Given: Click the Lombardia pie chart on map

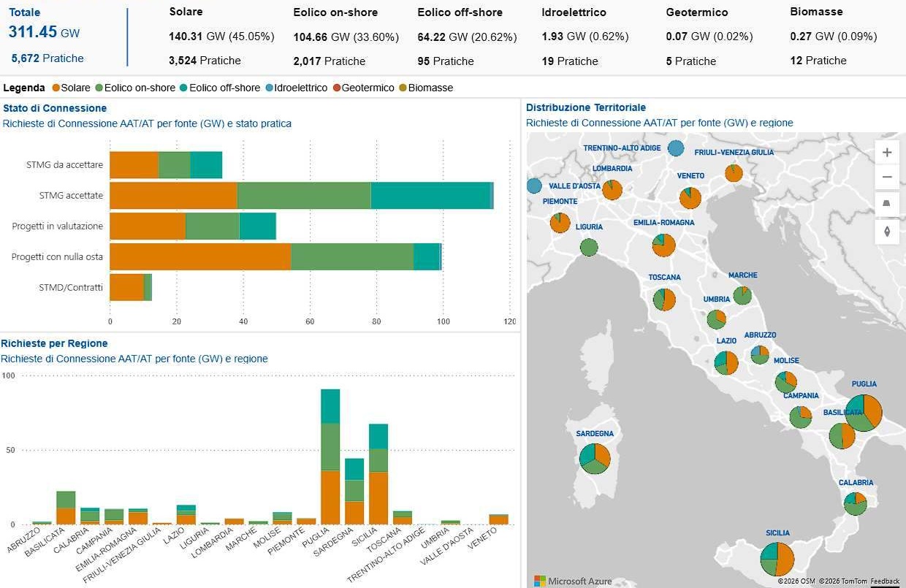Looking at the screenshot, I should [x=612, y=190].
